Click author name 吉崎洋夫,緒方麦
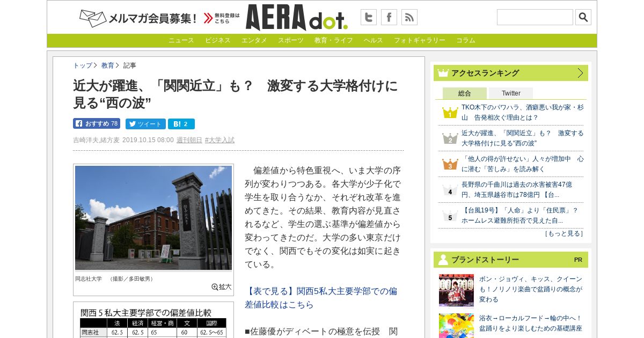 tap(97, 140)
